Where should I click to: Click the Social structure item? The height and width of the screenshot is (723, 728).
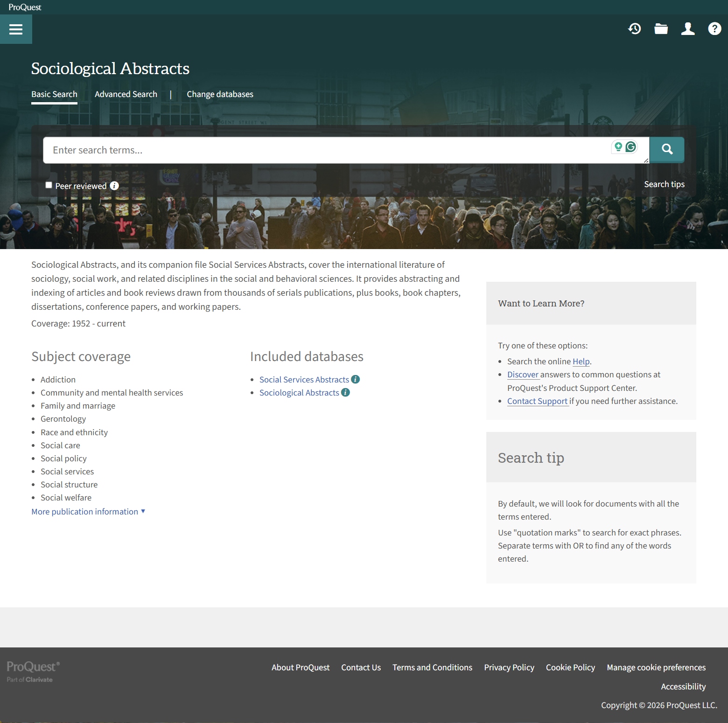tap(69, 485)
